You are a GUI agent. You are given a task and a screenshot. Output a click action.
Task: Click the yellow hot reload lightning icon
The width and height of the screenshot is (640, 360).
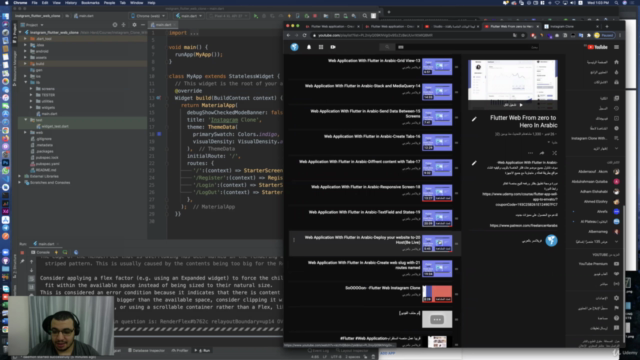coord(56,252)
